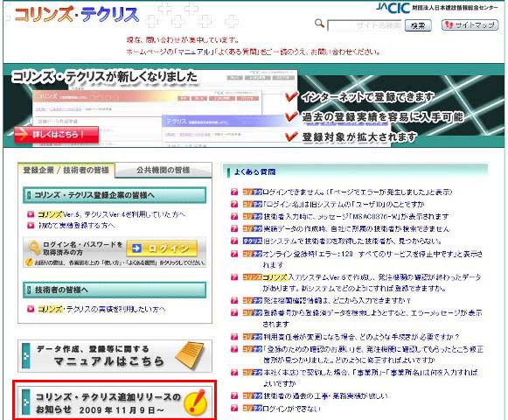Click the question icon beside テクリス 旧システム FAQ
This screenshot has width=508, height=420.
(234, 241)
